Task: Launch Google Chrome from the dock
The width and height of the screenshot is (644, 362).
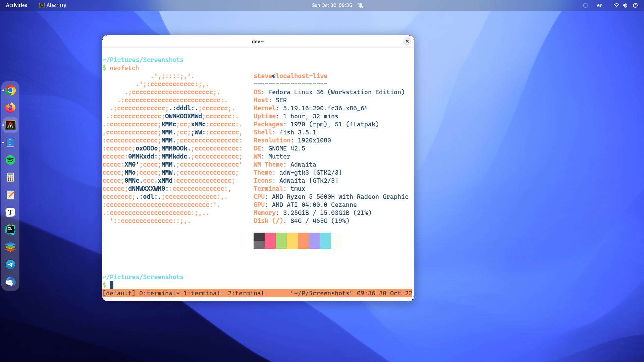Action: (10, 90)
